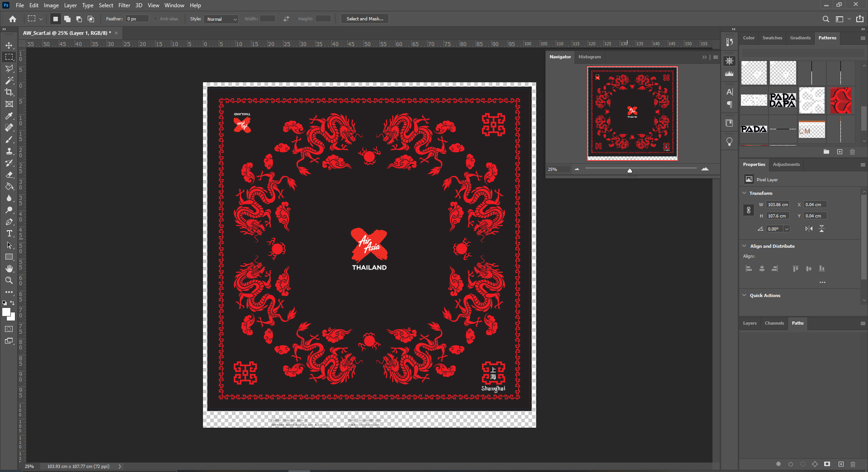Image resolution: width=868 pixels, height=472 pixels.
Task: Collapse the Transform section
Action: tap(745, 193)
